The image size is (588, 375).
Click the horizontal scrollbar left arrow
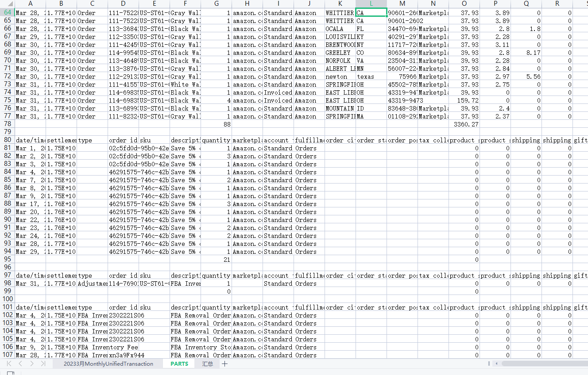click(x=497, y=364)
